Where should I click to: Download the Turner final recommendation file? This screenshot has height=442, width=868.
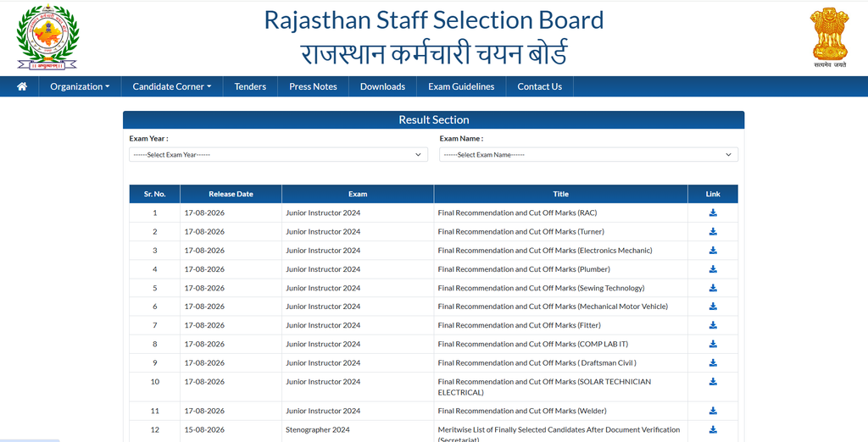tap(713, 232)
